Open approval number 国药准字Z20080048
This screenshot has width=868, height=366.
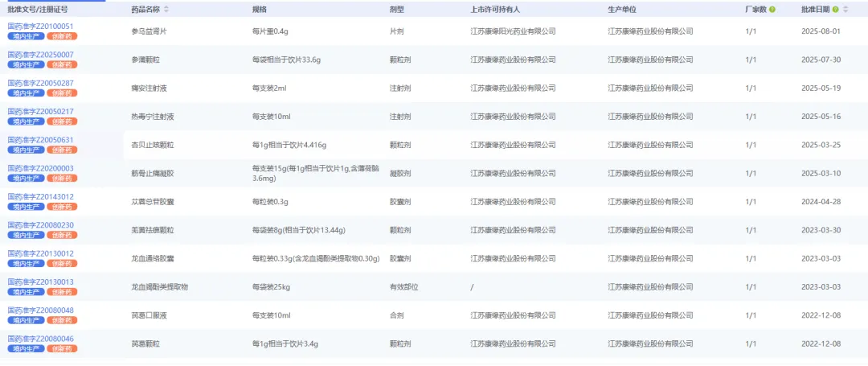(40, 310)
